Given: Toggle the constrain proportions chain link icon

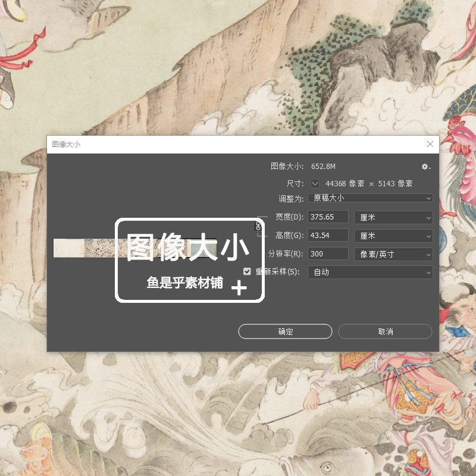Looking at the screenshot, I should click(x=258, y=226).
